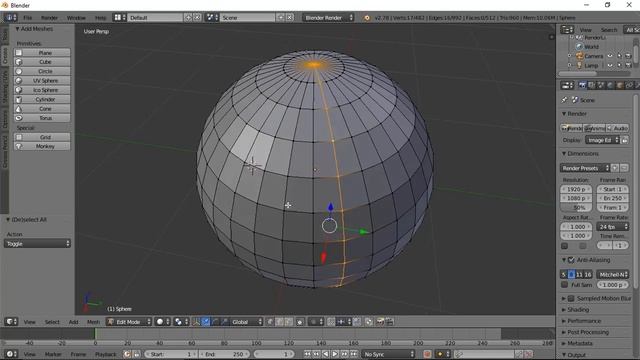The image size is (640, 360).
Task: Select 11 anti-aliasing samples
Action: 579,275
